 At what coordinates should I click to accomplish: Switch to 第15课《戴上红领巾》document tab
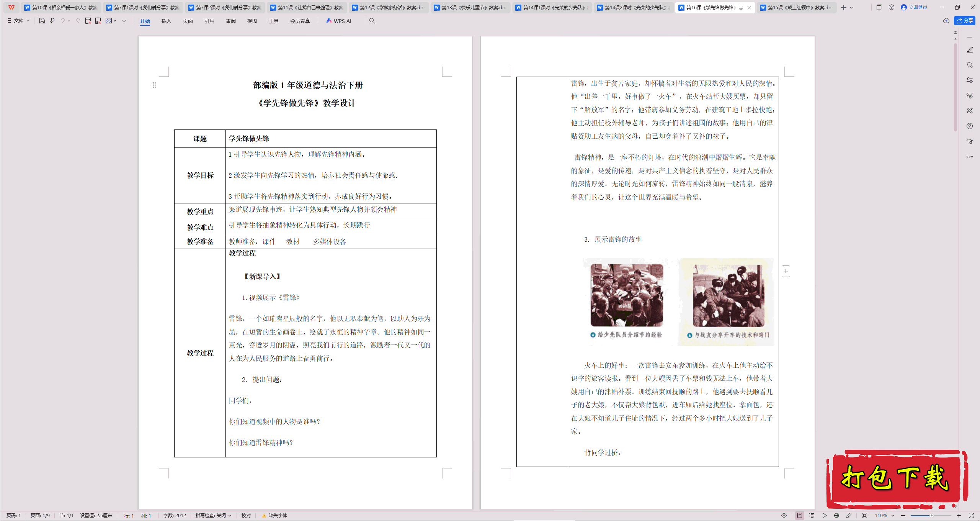[797, 8]
